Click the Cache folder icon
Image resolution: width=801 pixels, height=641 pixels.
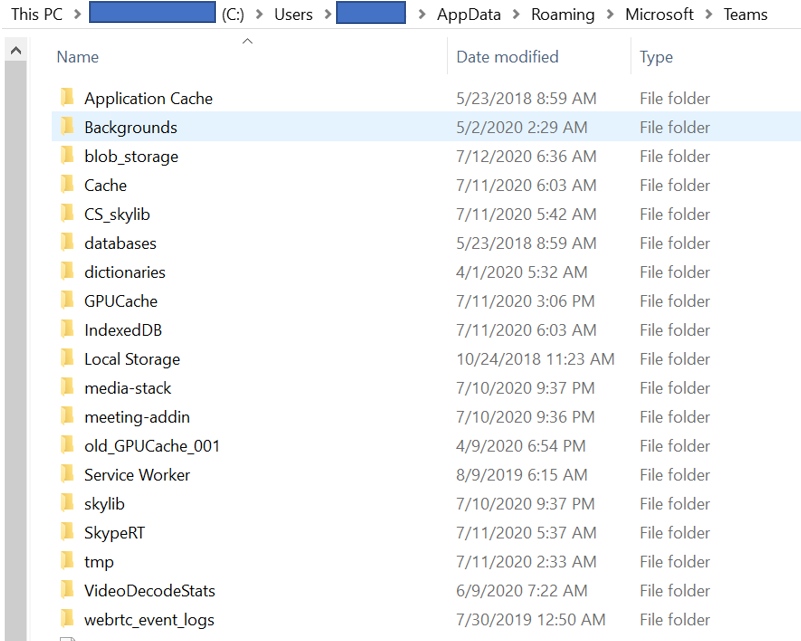click(67, 184)
